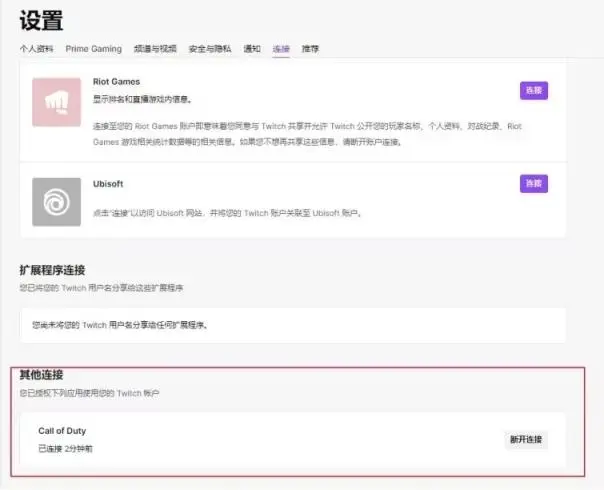This screenshot has width=604, height=490.
Task: Click the 其他连接 section heading
Action: pos(41,375)
